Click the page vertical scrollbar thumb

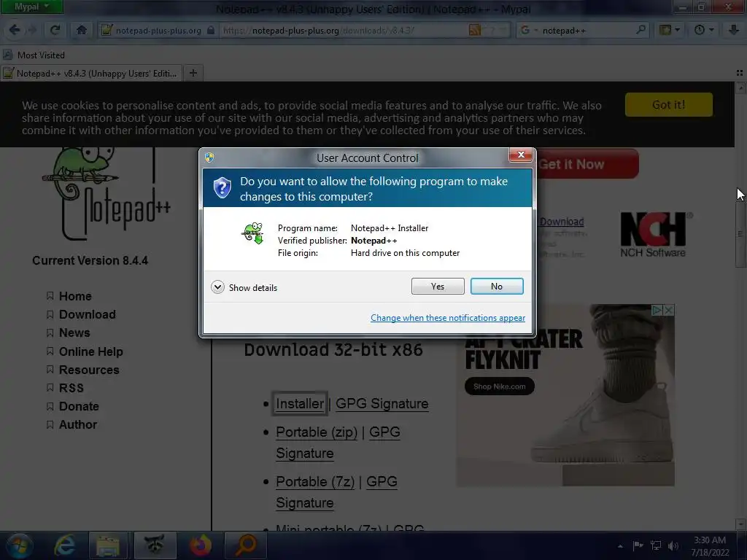(740, 233)
